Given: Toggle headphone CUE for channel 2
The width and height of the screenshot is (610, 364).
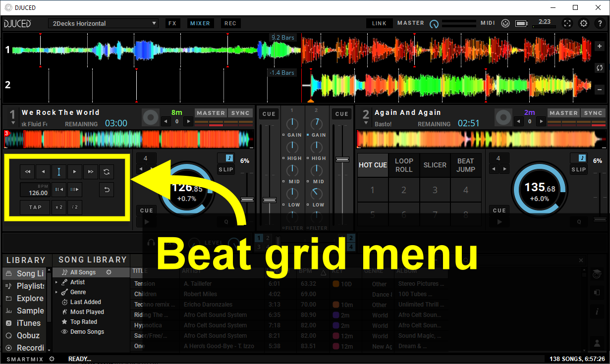Looking at the screenshot, I should pos(342,114).
